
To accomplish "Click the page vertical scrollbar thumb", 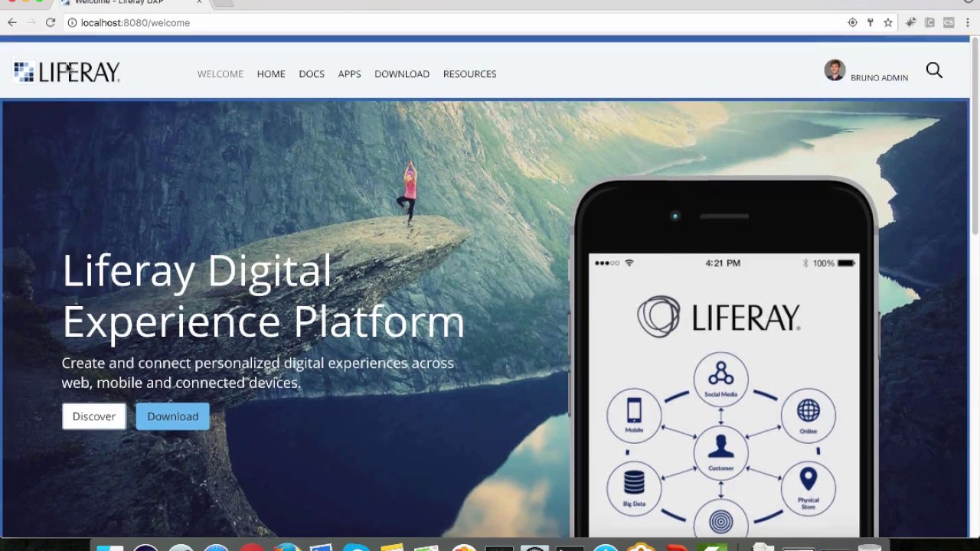I will 975,136.
